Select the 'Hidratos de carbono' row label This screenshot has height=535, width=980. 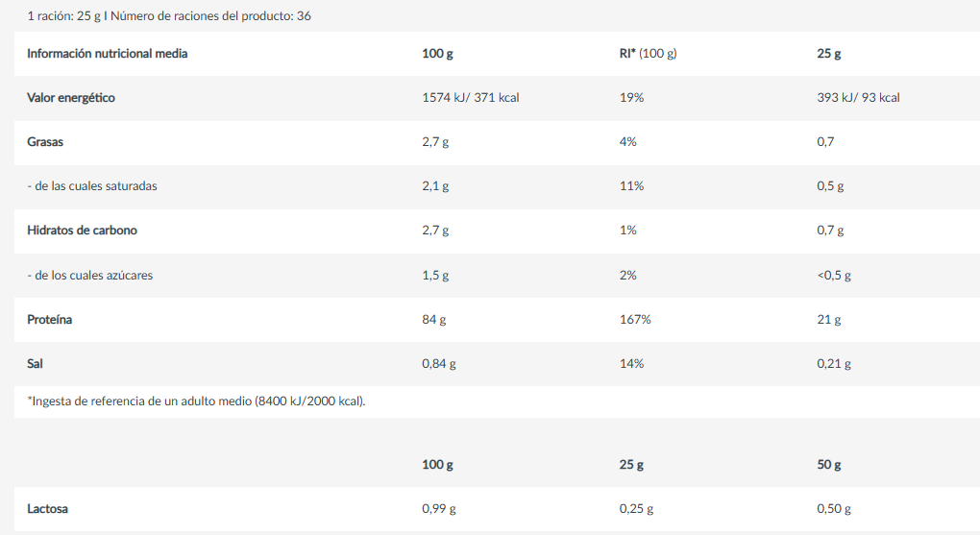(x=82, y=231)
